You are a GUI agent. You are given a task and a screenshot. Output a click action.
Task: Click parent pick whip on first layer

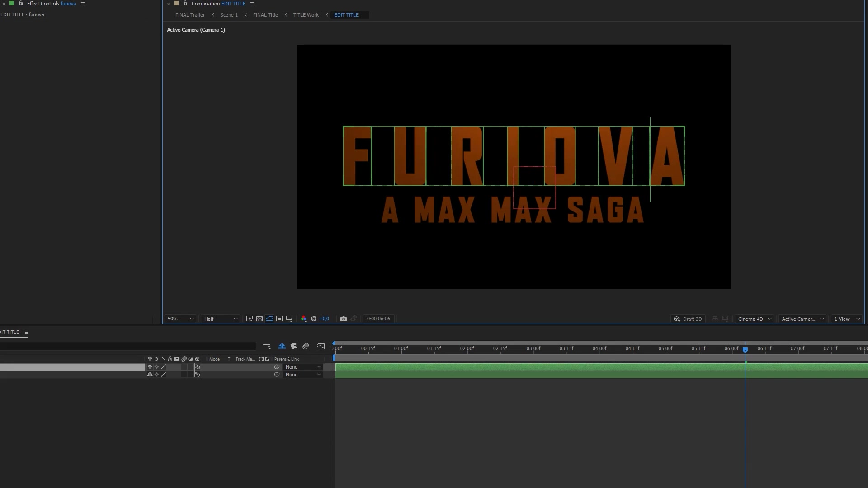277,367
